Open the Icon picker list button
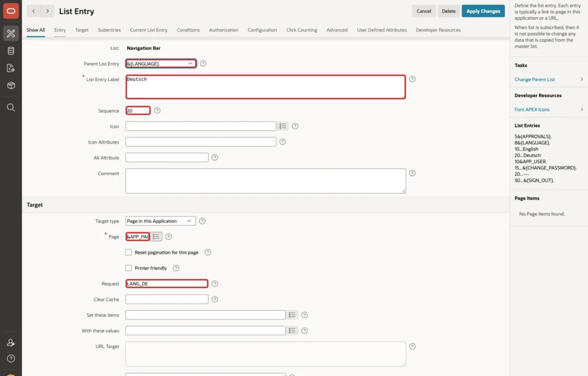This screenshot has height=376, width=588. tap(283, 126)
